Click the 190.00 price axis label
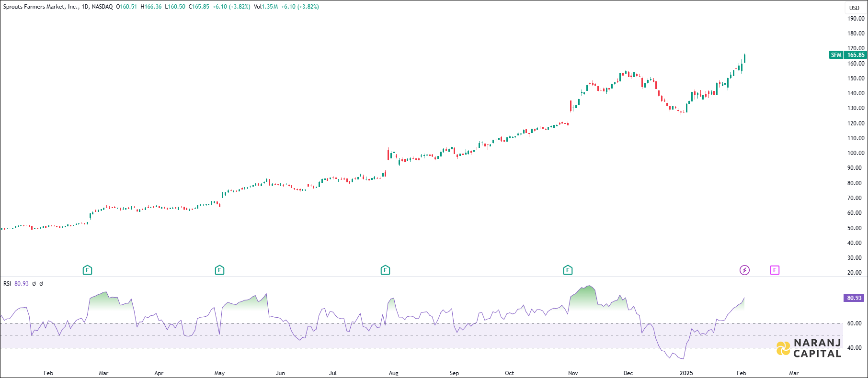The height and width of the screenshot is (378, 868). 856,19
